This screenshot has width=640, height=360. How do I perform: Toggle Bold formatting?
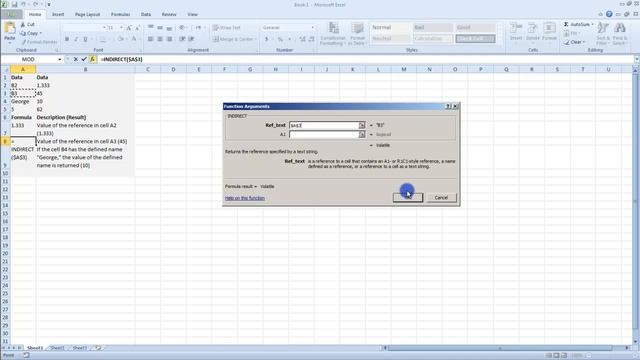coord(67,39)
